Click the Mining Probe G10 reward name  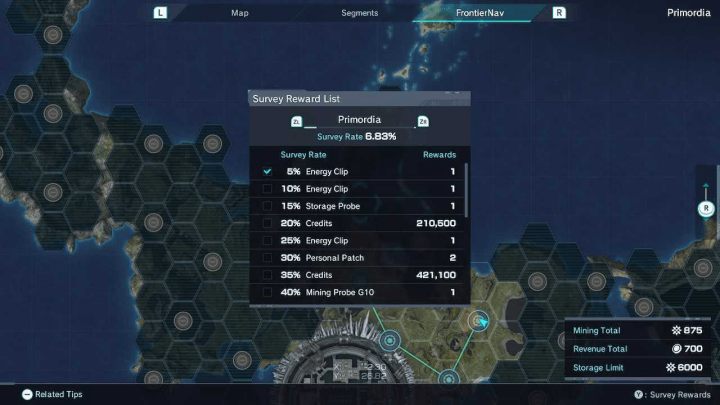tap(340, 292)
